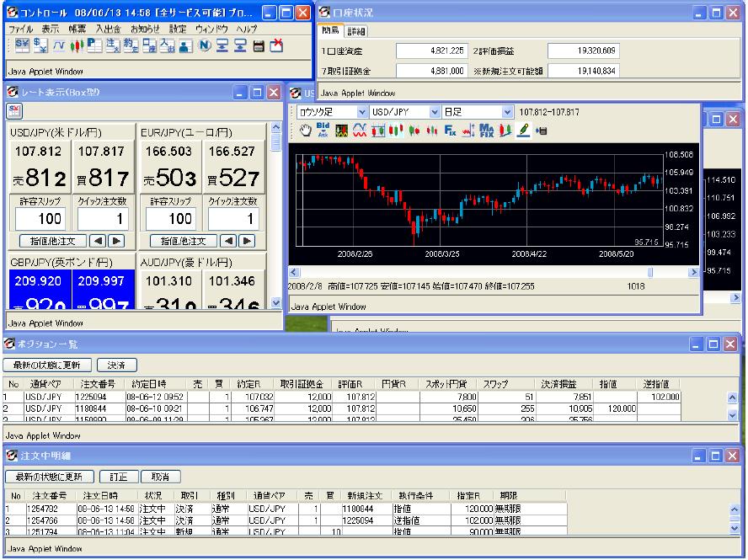Click EUR/JPY 許容スリップ field showing 100
Image resolution: width=748 pixels, height=560 pixels.
170,219
